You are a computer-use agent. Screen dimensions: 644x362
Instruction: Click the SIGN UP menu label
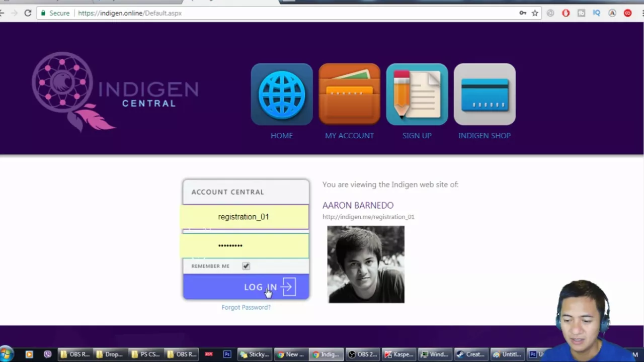coord(417,136)
